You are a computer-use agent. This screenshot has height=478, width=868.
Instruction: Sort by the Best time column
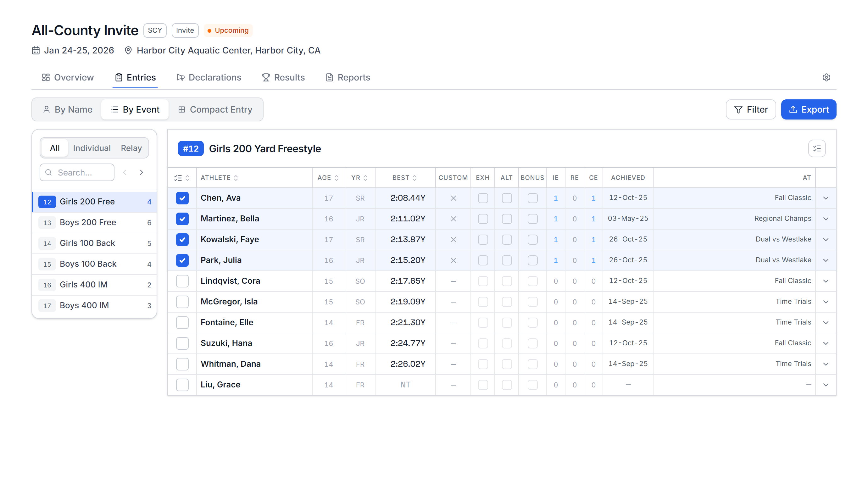405,178
